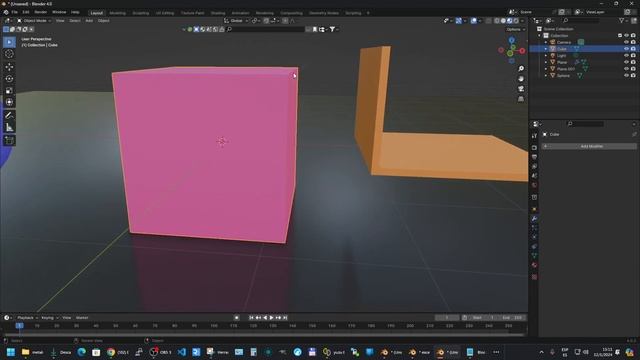This screenshot has height=360, width=640.
Task: Open the Texture properties tab
Action: click(x=534, y=277)
